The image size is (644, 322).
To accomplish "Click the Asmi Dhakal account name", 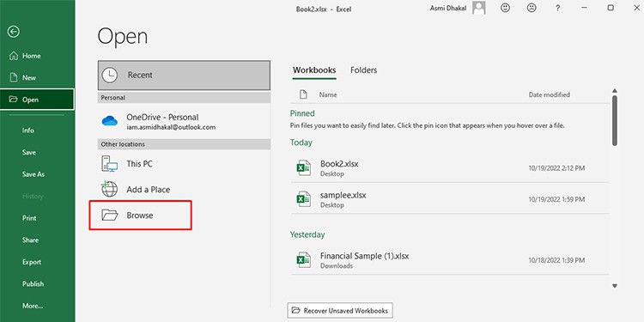I will tap(448, 9).
